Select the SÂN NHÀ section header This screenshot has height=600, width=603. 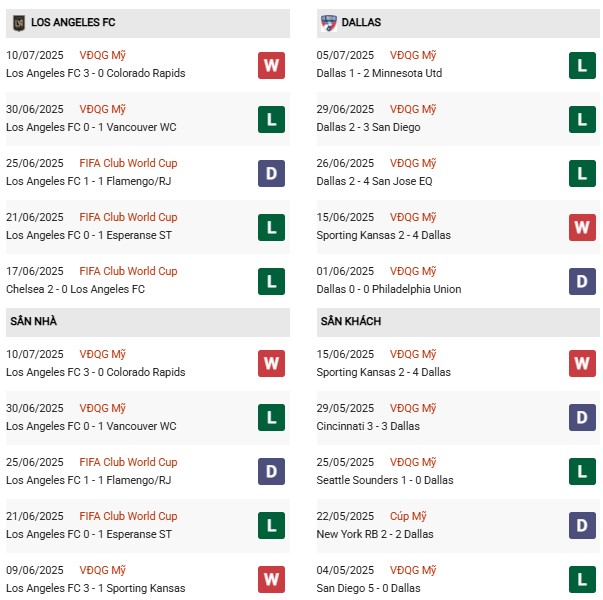point(34,321)
